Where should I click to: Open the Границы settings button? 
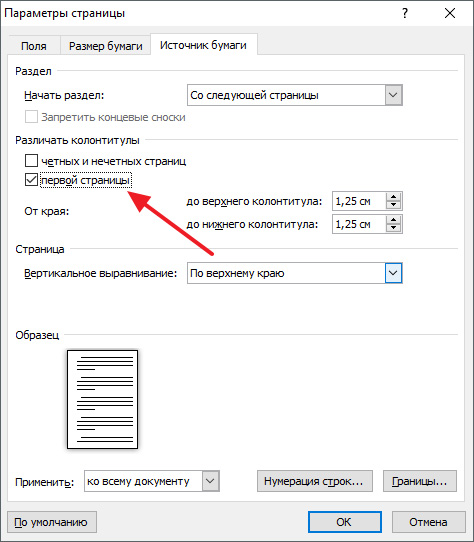click(420, 481)
